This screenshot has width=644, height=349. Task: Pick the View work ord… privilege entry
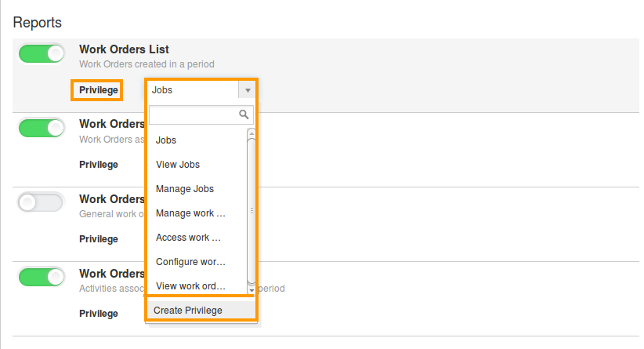pyautogui.click(x=190, y=285)
